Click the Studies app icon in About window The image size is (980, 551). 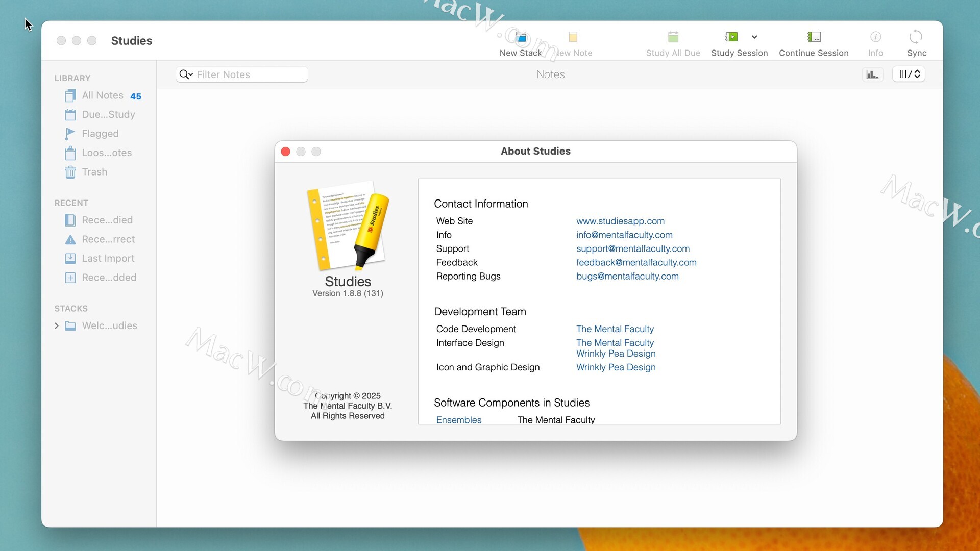[348, 226]
